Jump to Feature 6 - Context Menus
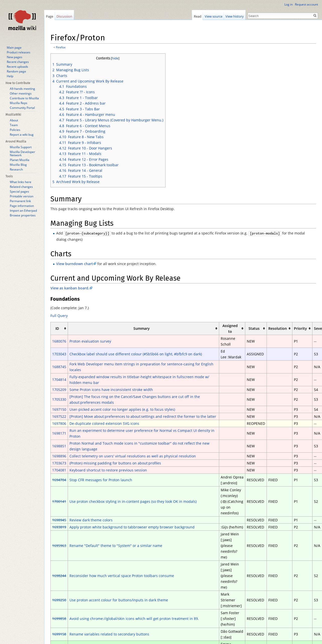The width and height of the screenshot is (322, 644). point(85,126)
